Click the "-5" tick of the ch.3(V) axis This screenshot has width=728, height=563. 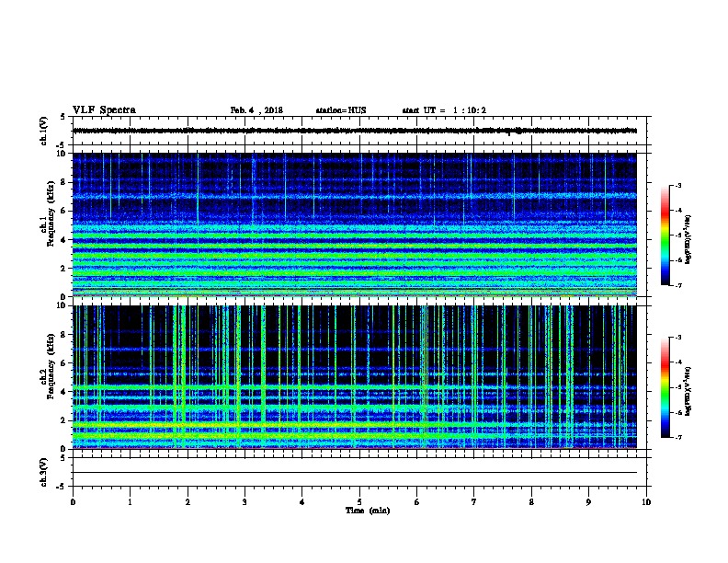pos(62,487)
